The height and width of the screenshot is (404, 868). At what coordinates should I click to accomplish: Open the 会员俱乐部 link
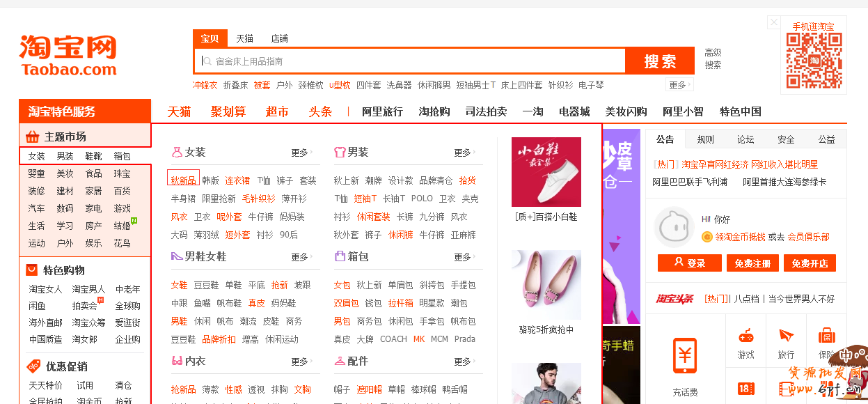pyautogui.click(x=808, y=237)
